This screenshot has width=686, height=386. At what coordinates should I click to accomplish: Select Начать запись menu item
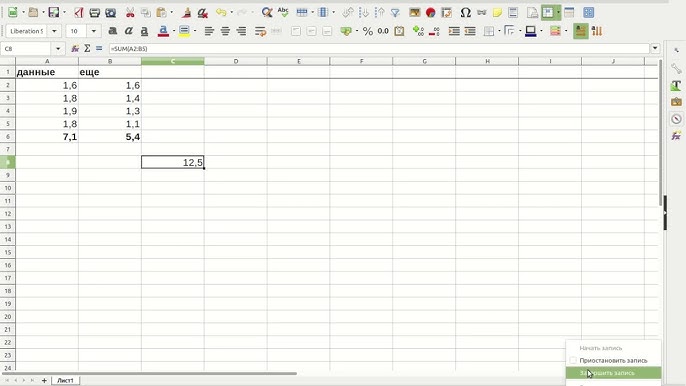[613, 348]
